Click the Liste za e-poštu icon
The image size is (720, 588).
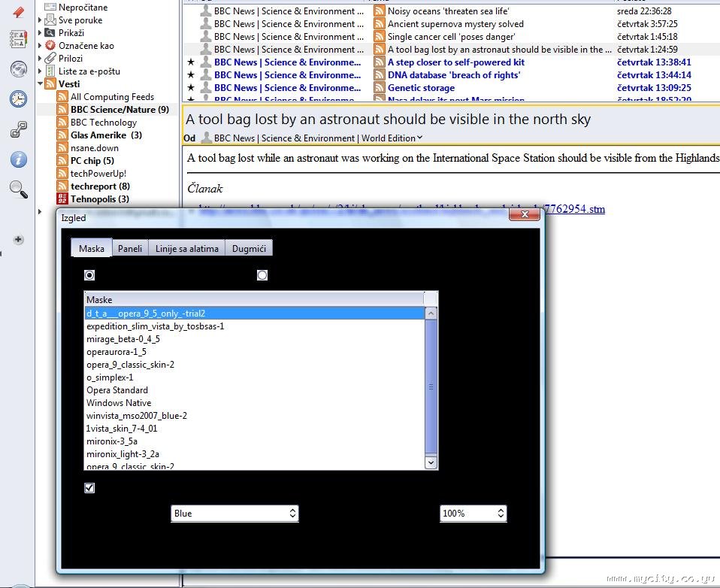(x=50, y=71)
